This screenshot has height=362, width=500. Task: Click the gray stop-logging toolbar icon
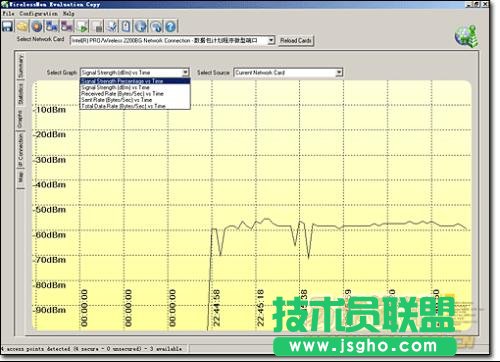(97, 26)
